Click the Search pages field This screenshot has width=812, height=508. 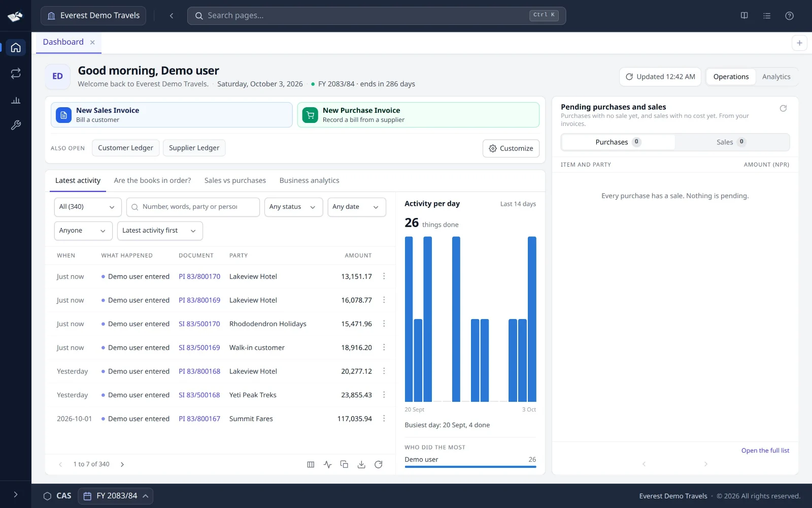(377, 16)
